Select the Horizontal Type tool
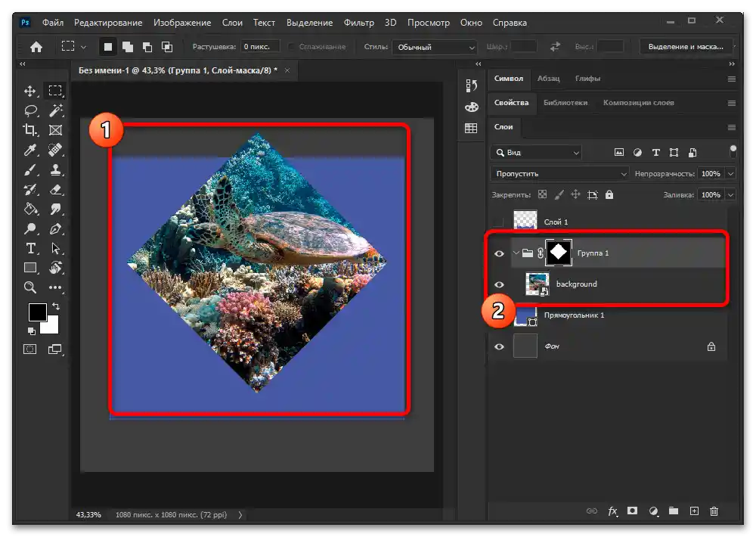756x537 pixels. click(30, 249)
